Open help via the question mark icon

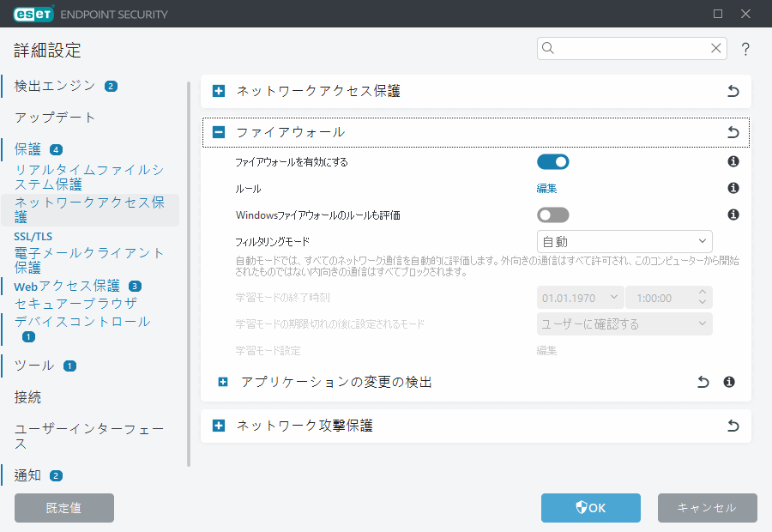point(745,49)
